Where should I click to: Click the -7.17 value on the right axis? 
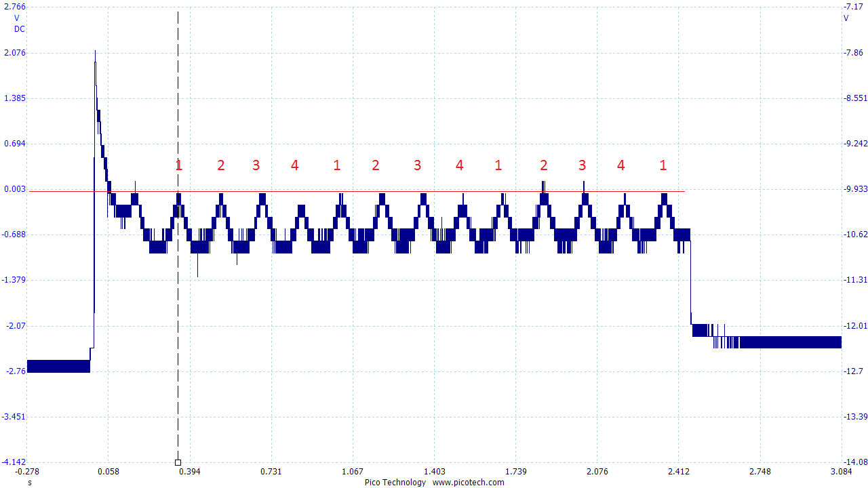pyautogui.click(x=852, y=7)
